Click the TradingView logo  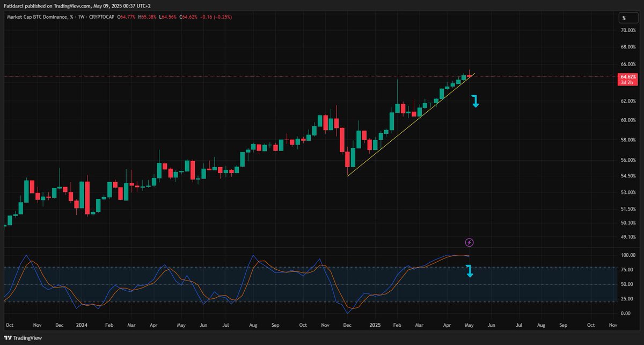pos(22,338)
